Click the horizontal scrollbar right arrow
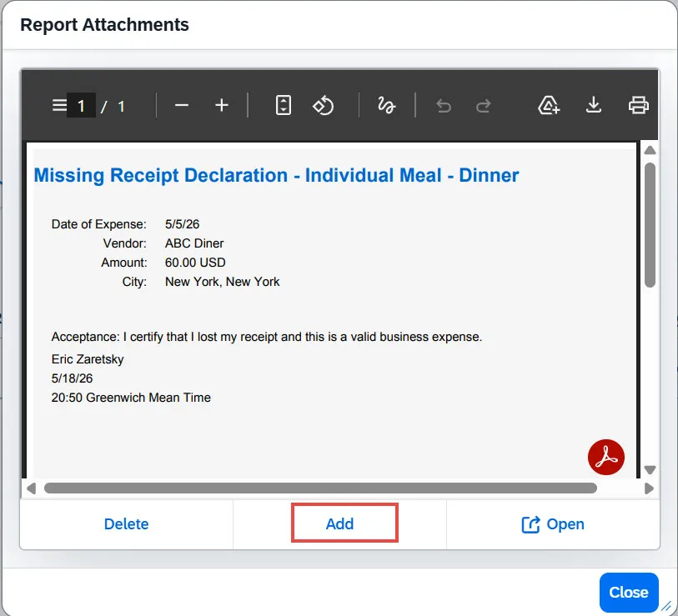The height and width of the screenshot is (616, 678). (649, 488)
